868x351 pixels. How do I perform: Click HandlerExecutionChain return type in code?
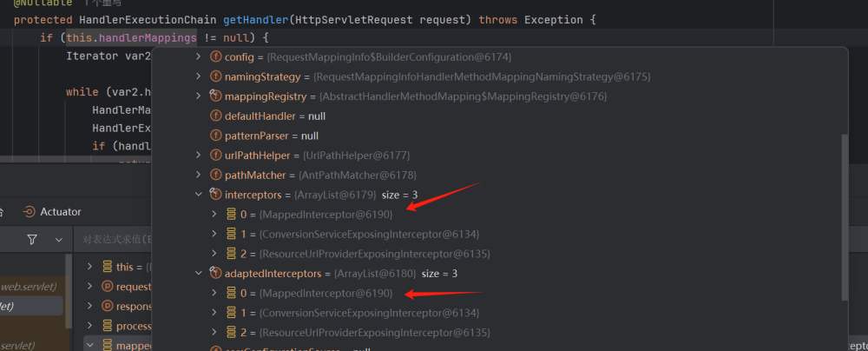148,20
